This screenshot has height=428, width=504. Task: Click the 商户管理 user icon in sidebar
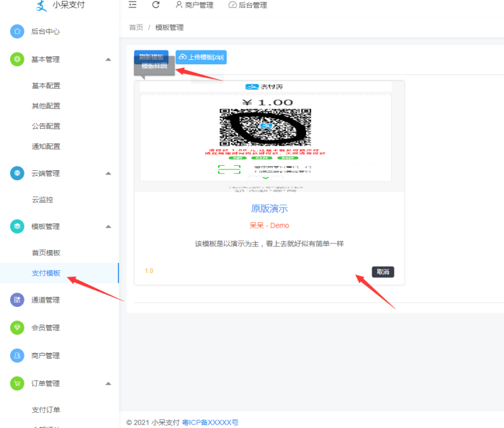click(17, 356)
